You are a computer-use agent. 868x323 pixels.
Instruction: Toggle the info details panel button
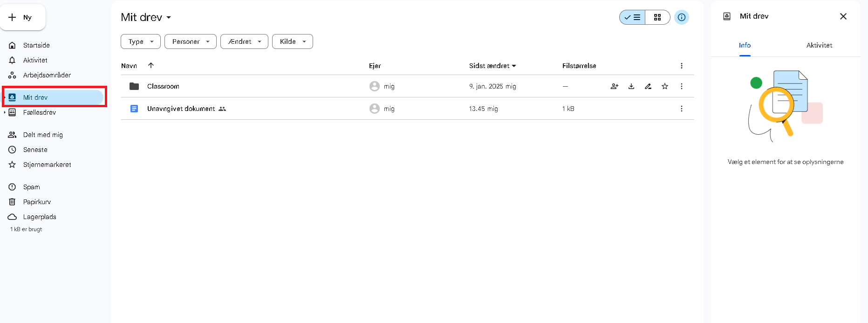tap(681, 17)
